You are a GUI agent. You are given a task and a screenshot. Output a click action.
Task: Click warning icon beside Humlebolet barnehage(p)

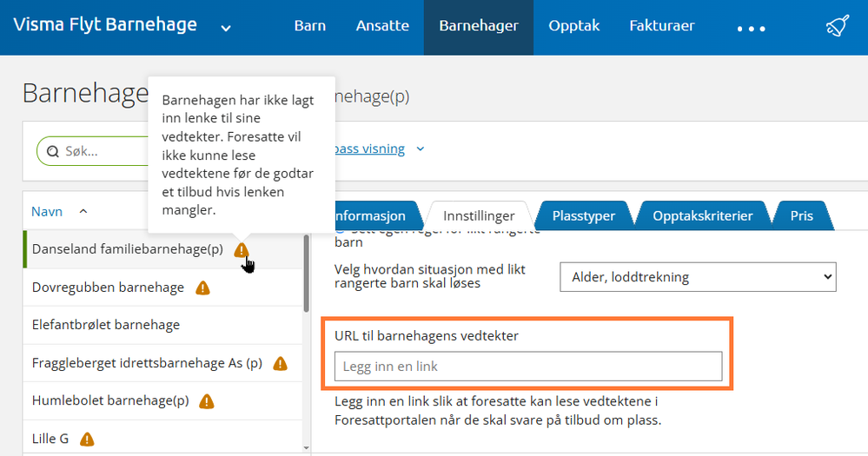[207, 401]
